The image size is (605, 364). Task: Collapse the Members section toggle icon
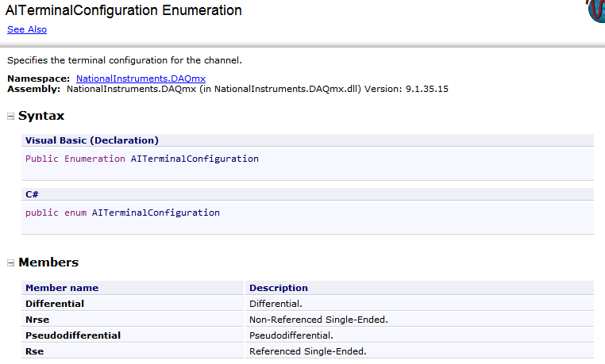click(11, 262)
